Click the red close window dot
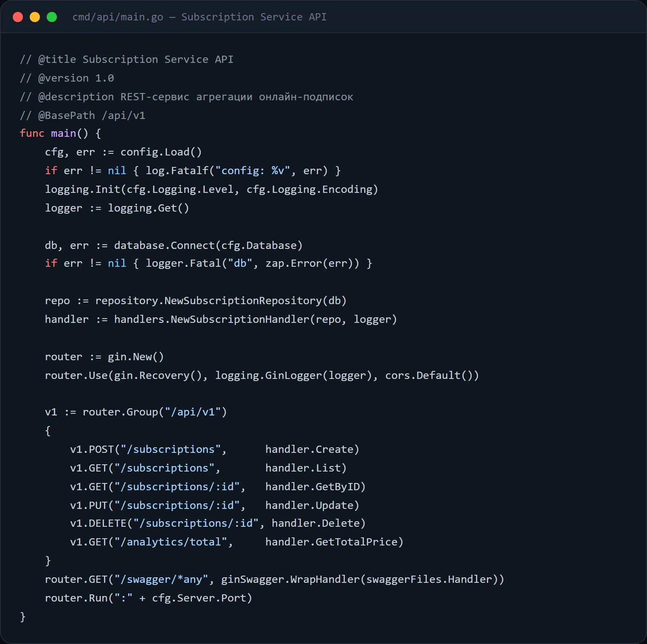Image resolution: width=647 pixels, height=644 pixels. 18,17
